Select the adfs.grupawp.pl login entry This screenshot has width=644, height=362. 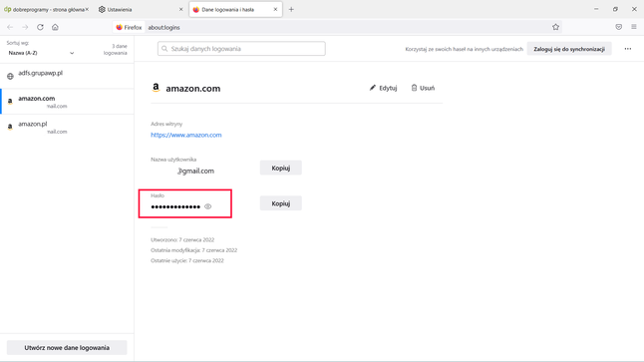pos(67,76)
